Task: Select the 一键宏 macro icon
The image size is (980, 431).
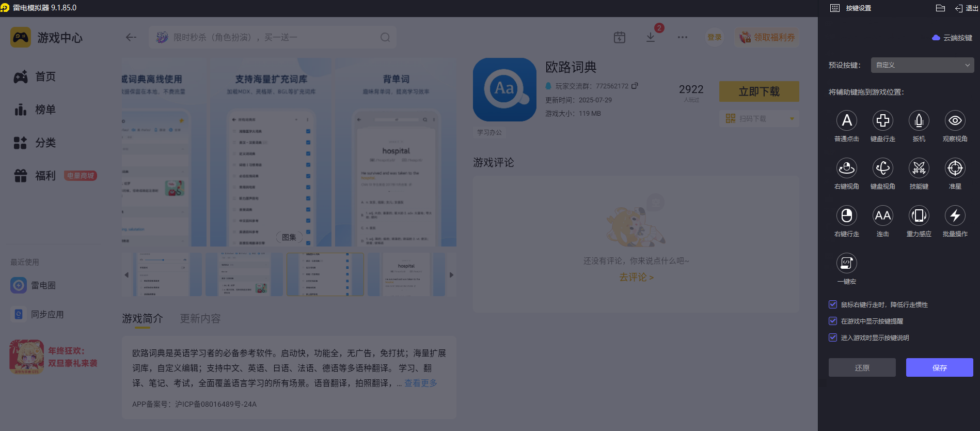Action: [847, 263]
